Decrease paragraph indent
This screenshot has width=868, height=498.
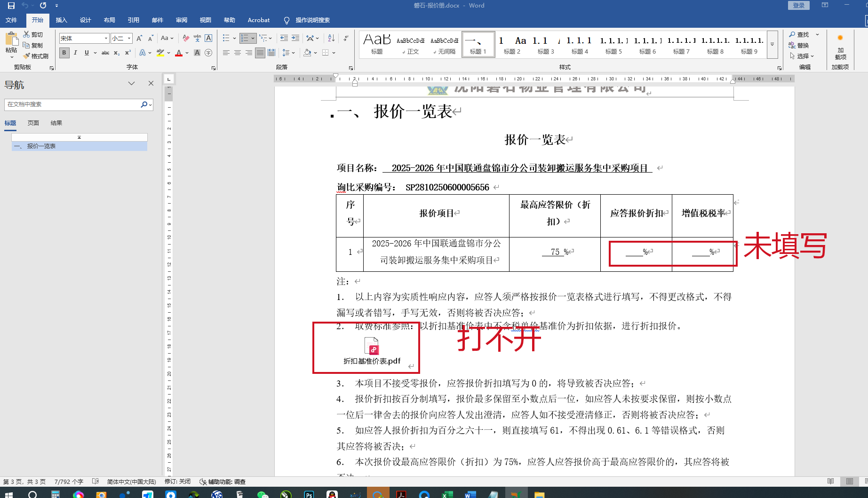(284, 38)
